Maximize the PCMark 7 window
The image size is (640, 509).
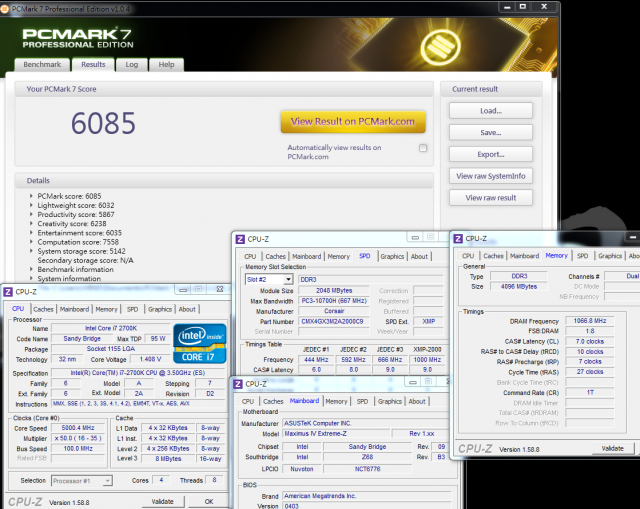(x=523, y=7)
